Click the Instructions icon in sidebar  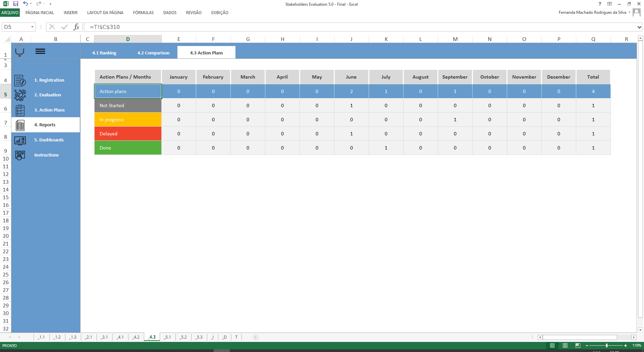pos(20,155)
